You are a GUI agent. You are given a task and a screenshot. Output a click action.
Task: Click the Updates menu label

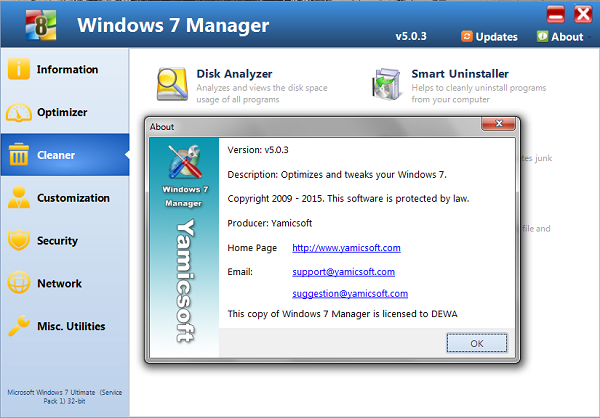(x=496, y=37)
